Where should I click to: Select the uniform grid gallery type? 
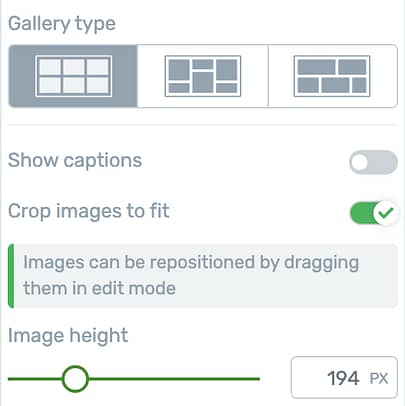pyautogui.click(x=73, y=76)
